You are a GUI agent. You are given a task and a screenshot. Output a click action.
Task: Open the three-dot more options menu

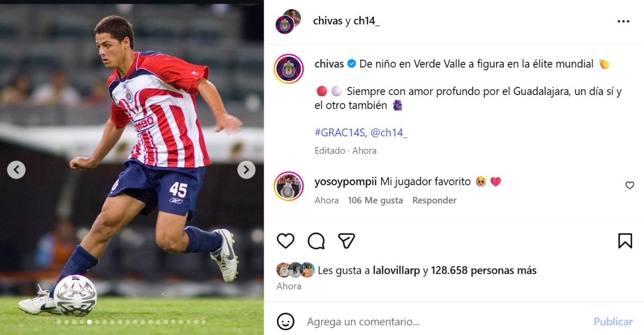[623, 21]
